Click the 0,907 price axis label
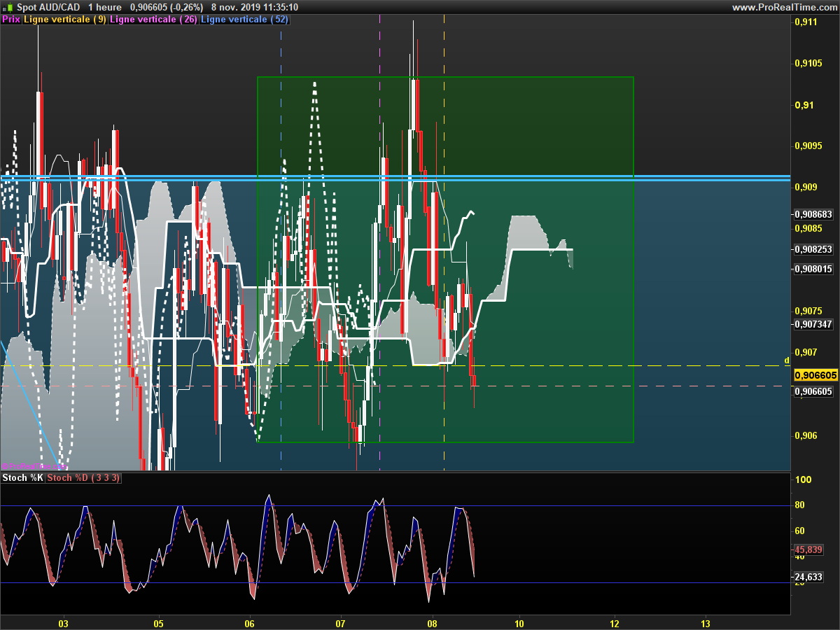Screen dimensions: 840x630 click(x=805, y=352)
